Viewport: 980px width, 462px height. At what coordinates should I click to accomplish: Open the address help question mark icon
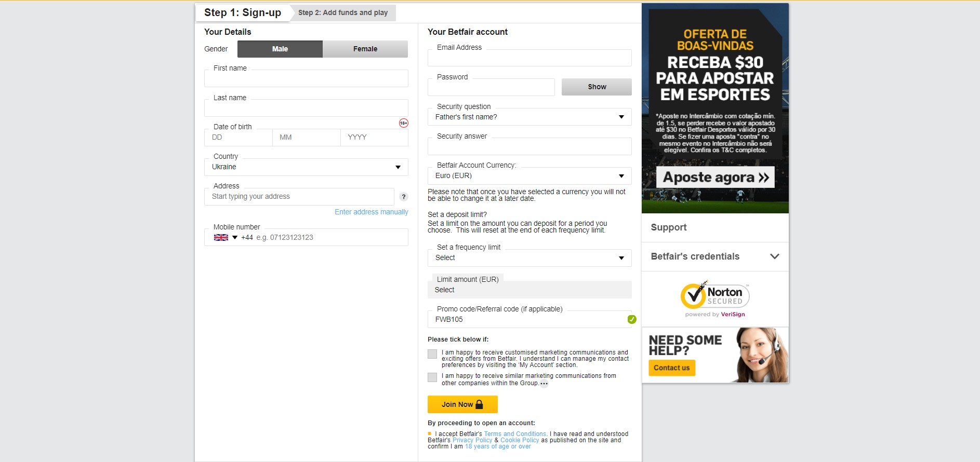[x=404, y=197]
